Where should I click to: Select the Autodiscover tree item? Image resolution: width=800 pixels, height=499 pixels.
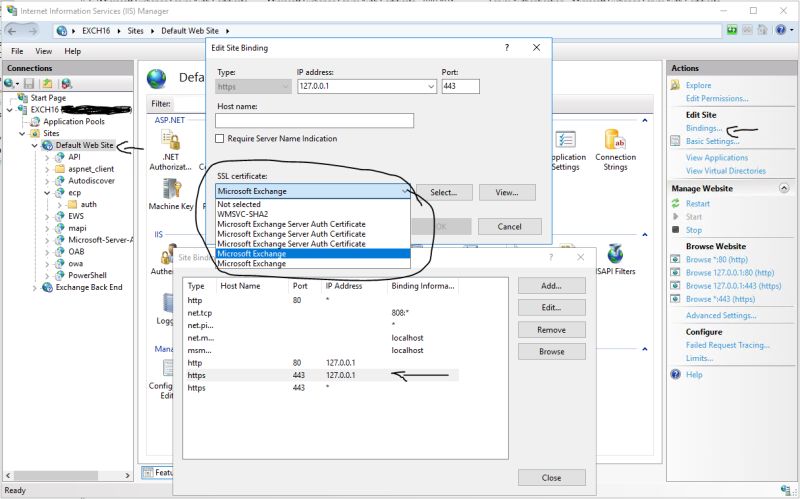(x=91, y=181)
